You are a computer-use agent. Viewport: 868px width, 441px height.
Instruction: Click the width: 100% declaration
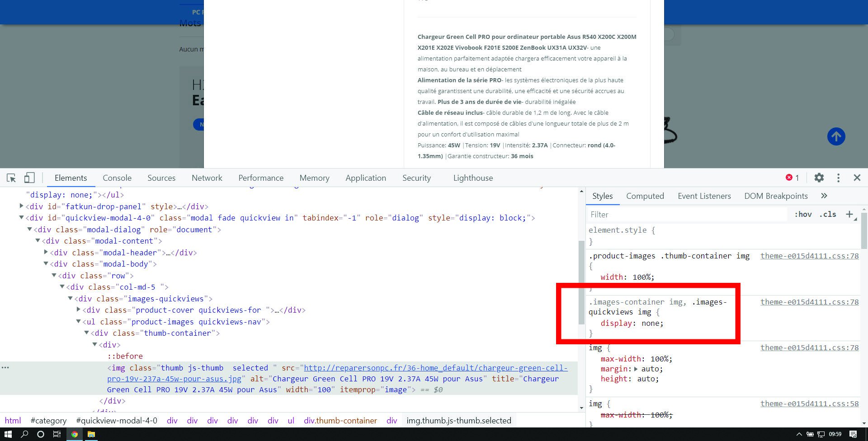[x=627, y=277]
